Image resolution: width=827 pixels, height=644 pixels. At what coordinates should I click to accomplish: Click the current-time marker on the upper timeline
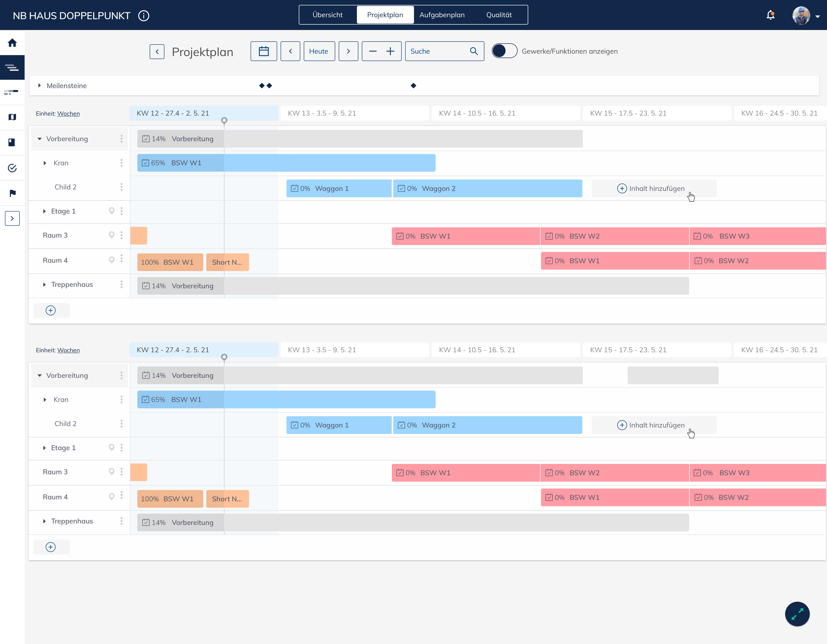pyautogui.click(x=224, y=120)
